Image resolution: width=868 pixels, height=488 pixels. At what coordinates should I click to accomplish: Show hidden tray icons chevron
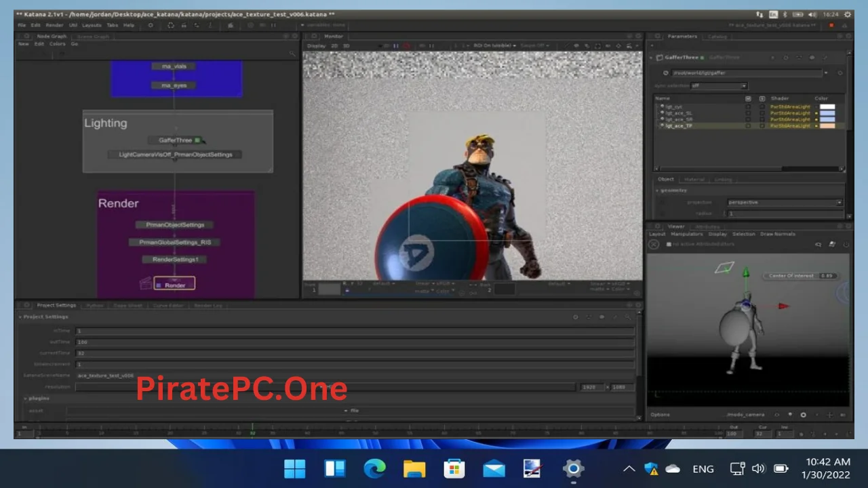tap(629, 468)
